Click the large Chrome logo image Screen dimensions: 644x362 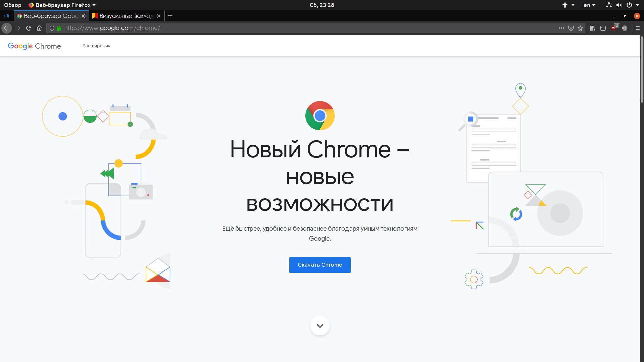320,116
